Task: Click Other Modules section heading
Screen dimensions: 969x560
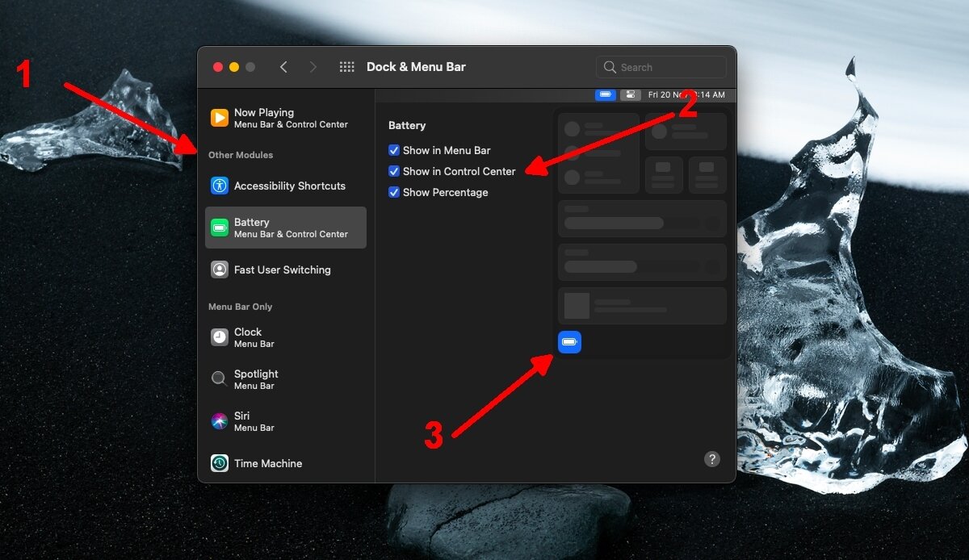Action: [240, 155]
